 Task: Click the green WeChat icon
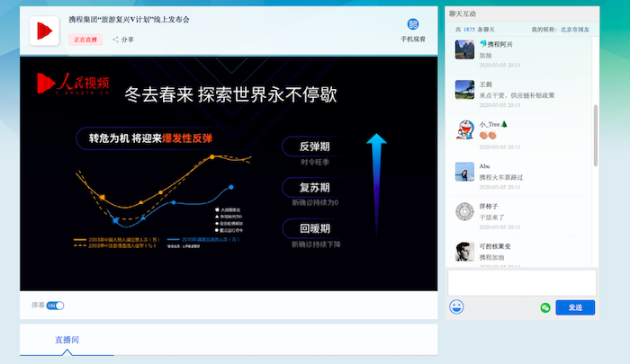pos(545,307)
